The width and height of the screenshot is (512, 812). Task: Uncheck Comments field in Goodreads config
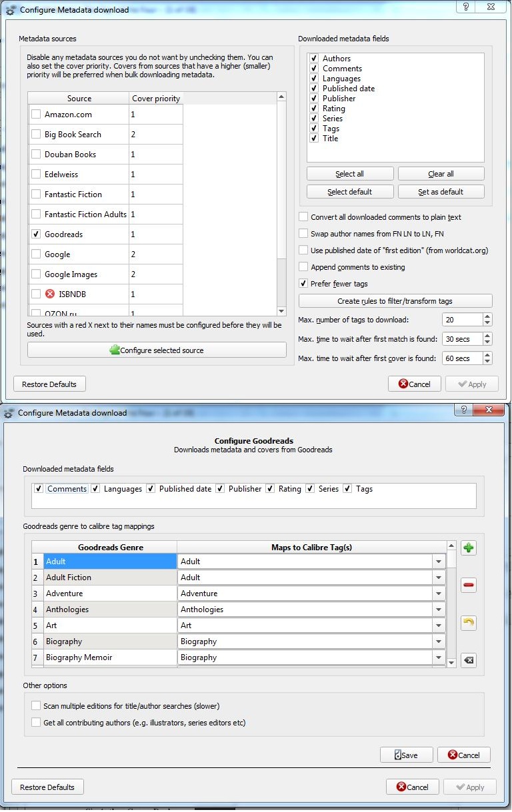pos(39,489)
